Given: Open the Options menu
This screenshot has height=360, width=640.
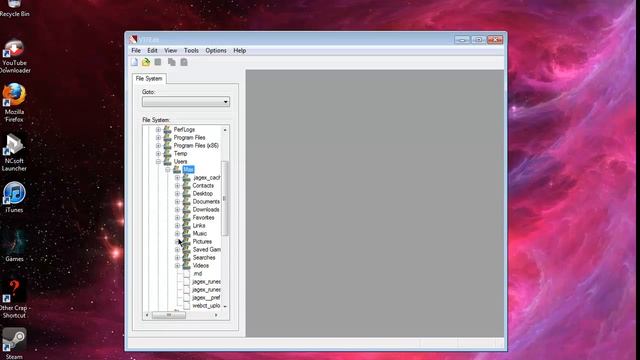Looking at the screenshot, I should (216, 51).
